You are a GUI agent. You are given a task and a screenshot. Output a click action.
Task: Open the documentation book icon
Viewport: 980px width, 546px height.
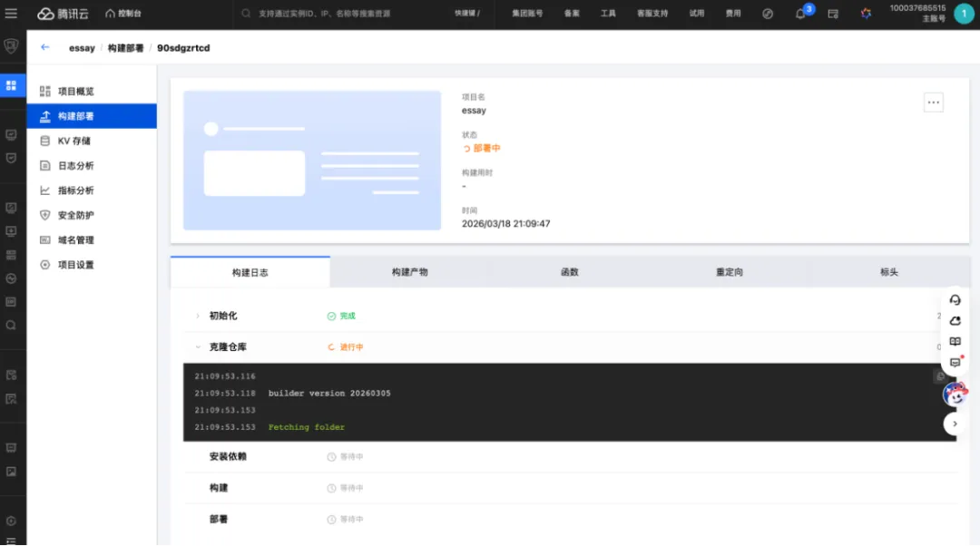pos(955,342)
